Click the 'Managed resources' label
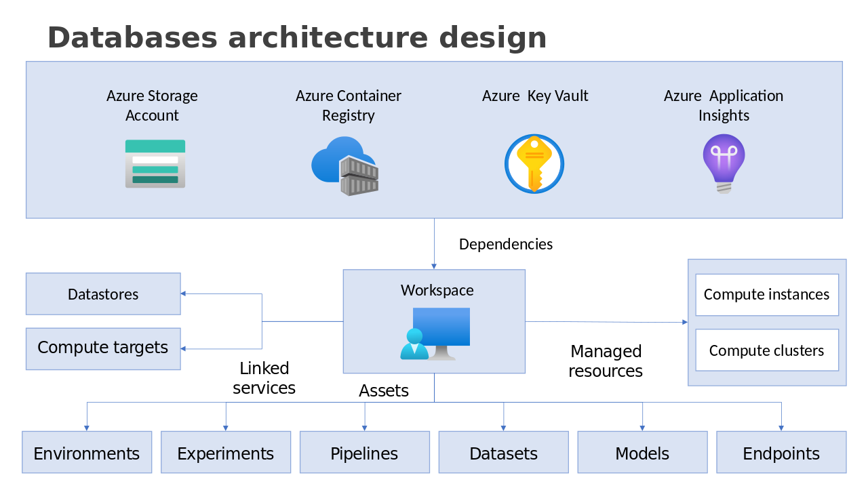Viewport: 868px width, 488px height. [606, 361]
